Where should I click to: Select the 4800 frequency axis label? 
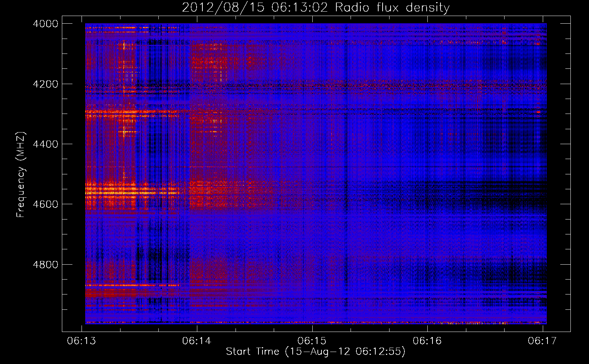pos(46,265)
